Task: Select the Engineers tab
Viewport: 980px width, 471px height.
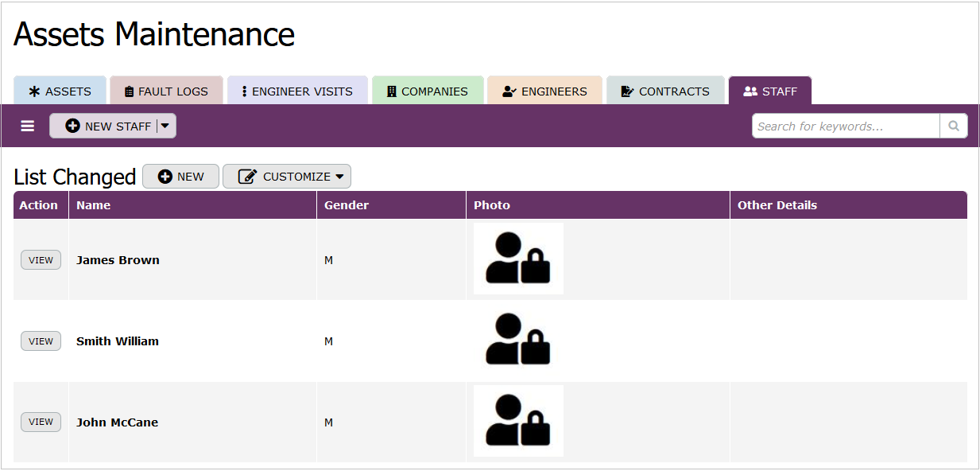Action: pyautogui.click(x=544, y=91)
